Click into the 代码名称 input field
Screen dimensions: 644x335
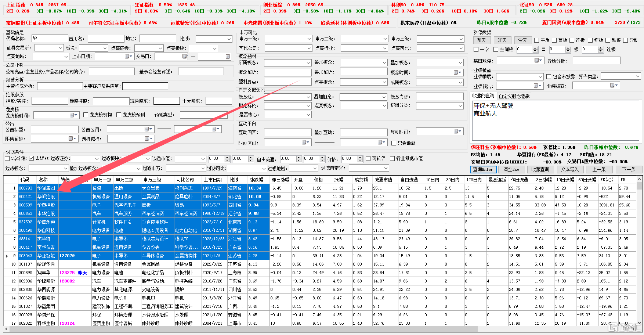pyautogui.click(x=50, y=39)
